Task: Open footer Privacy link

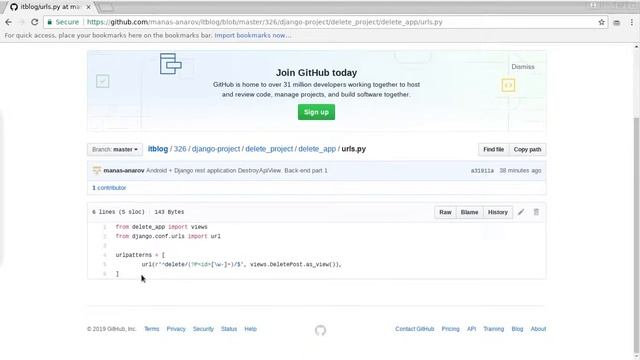Action: tap(176, 329)
